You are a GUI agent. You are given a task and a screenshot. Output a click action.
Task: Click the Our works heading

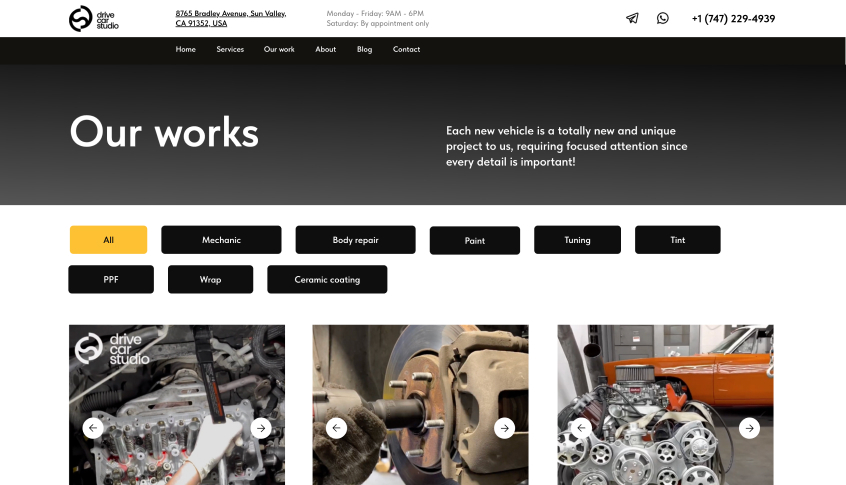click(164, 132)
